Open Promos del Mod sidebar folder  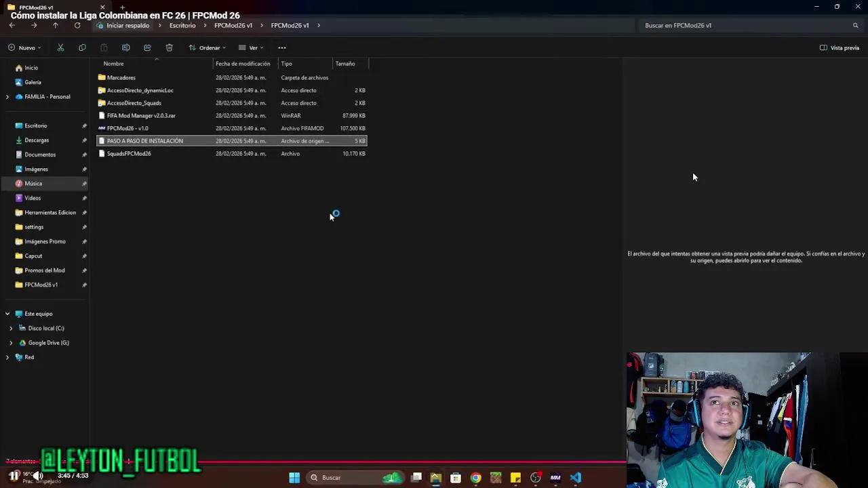click(x=45, y=270)
